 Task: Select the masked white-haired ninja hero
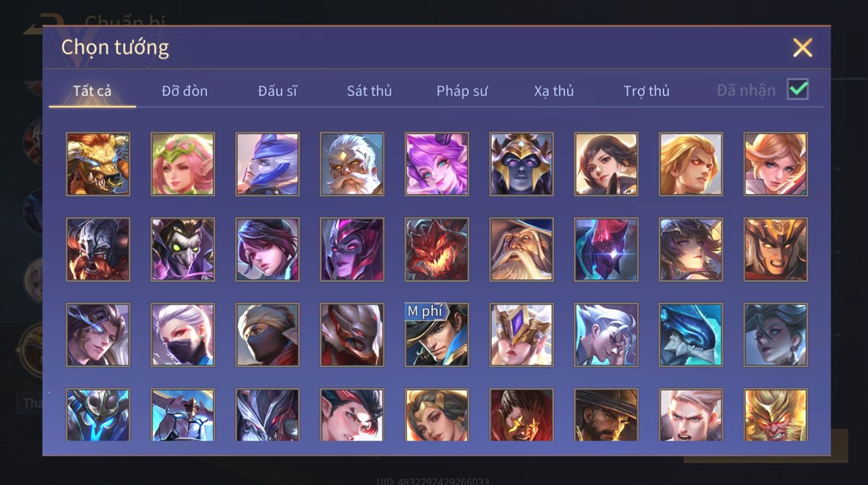pos(183,335)
